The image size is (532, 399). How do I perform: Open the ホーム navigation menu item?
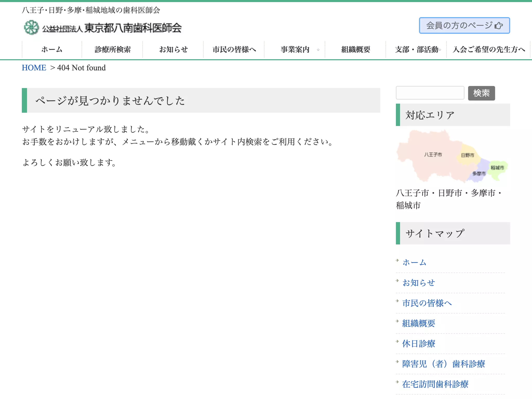click(x=52, y=49)
